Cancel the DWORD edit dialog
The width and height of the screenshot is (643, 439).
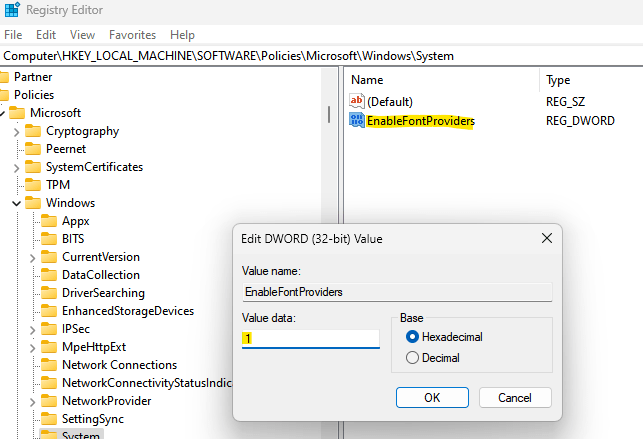pos(515,398)
